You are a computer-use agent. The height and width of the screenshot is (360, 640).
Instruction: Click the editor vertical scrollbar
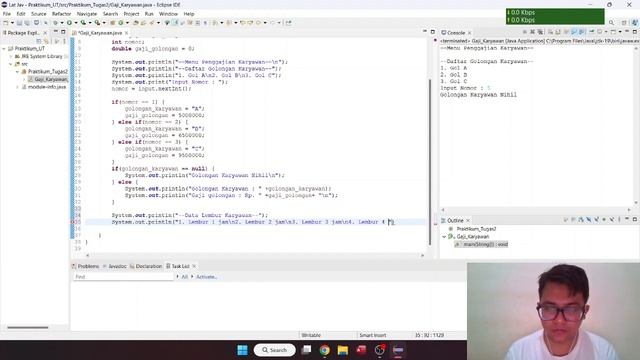point(429,162)
